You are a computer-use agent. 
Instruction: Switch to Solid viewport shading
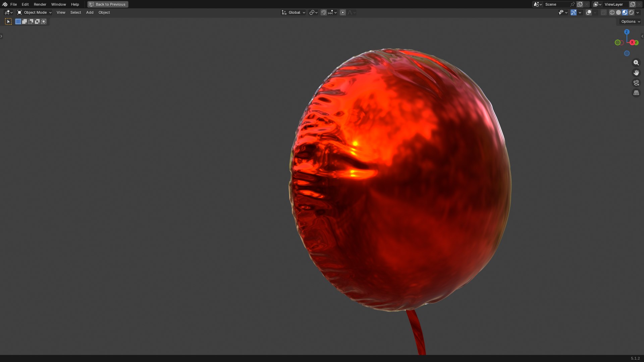point(619,12)
